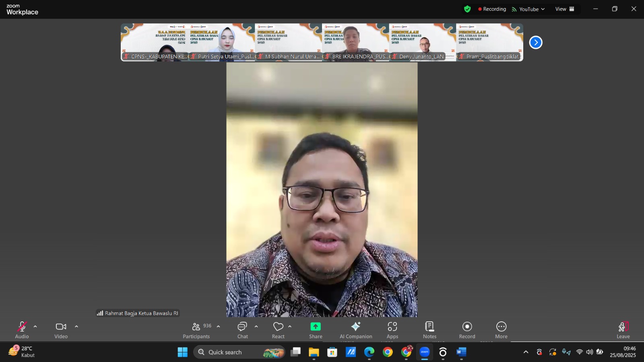Adjust the speaker volume from system tray
This screenshot has height=362, width=644.
(x=588, y=352)
